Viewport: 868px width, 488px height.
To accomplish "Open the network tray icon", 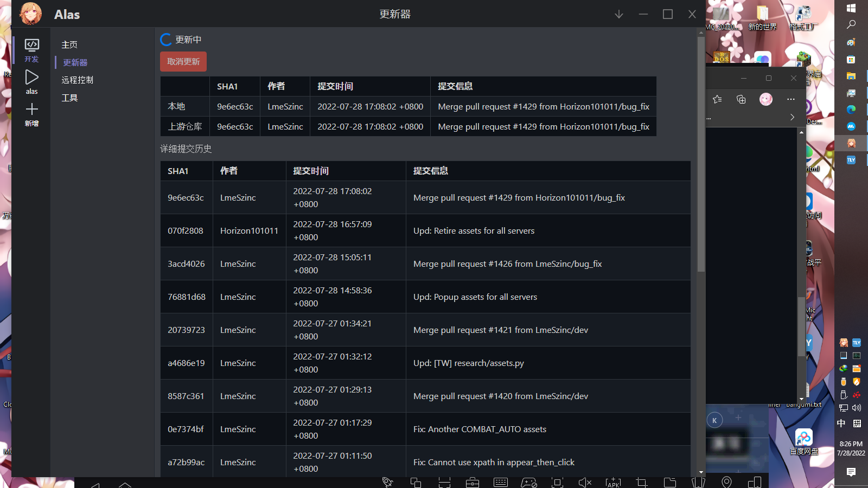I will pyautogui.click(x=844, y=408).
